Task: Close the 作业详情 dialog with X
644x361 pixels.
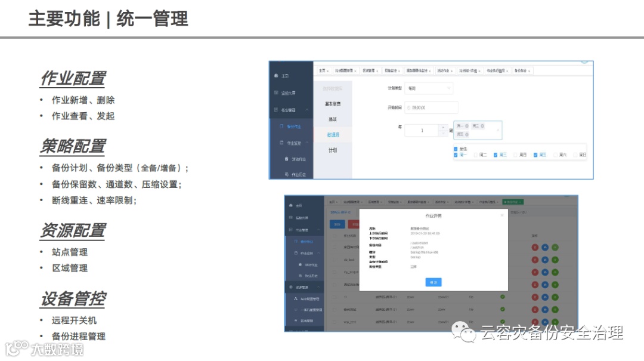Action: pyautogui.click(x=501, y=215)
